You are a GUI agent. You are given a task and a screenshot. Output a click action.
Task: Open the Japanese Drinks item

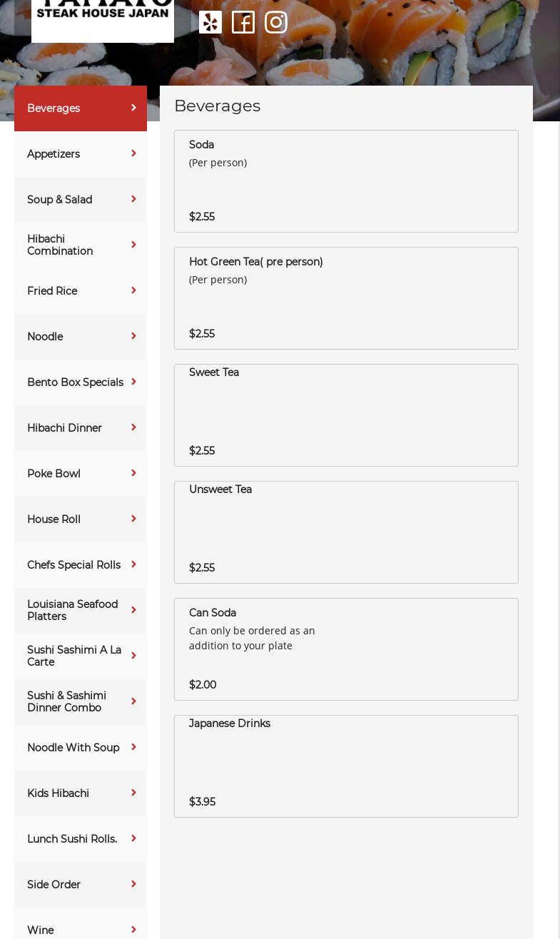click(346, 766)
